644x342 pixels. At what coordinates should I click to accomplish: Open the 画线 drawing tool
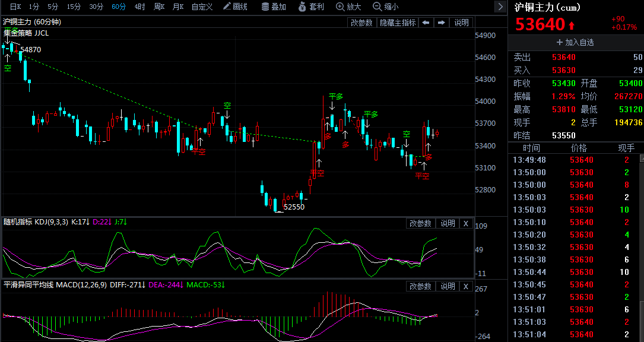pos(235,7)
